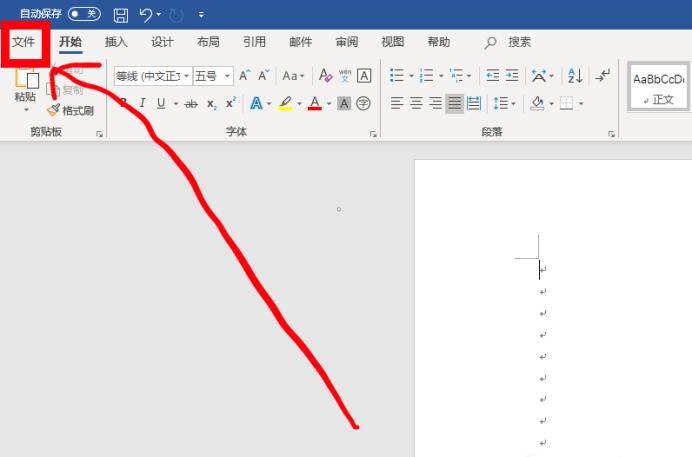Open the underline style dropdown arrow
Viewport: 692px width, 457px height.
(176, 104)
